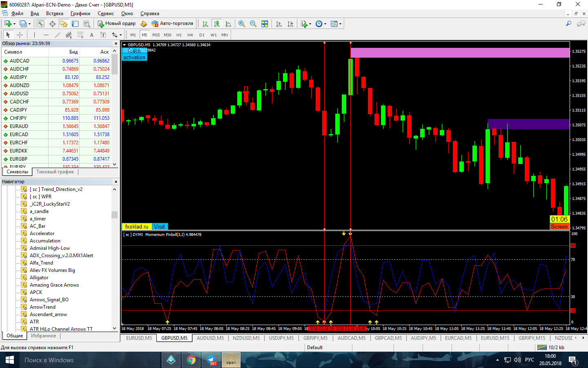Image resolution: width=588 pixels, height=368 pixels.
Task: Expand the arrows objects dropdown
Action: [x=120, y=35]
